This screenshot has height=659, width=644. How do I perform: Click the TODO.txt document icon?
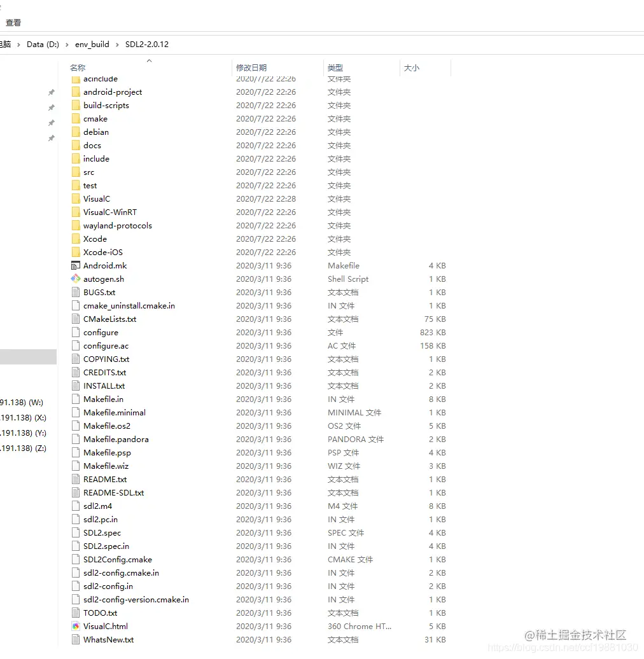coord(76,613)
